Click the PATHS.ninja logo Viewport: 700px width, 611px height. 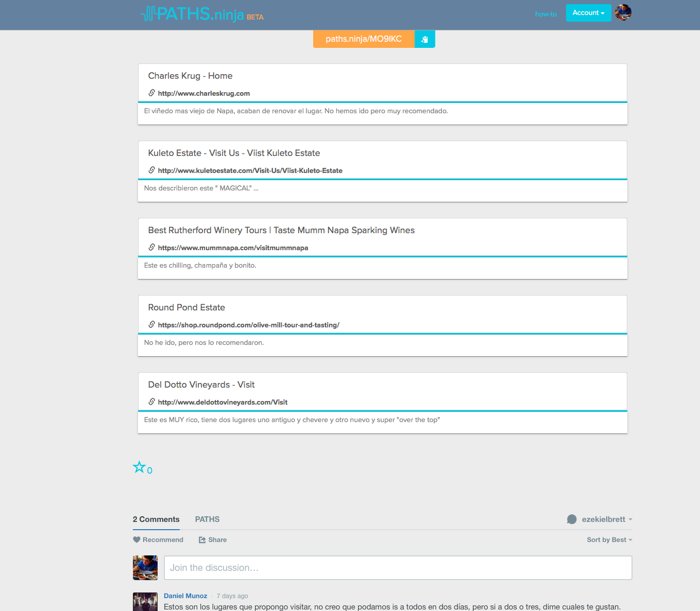(x=192, y=13)
